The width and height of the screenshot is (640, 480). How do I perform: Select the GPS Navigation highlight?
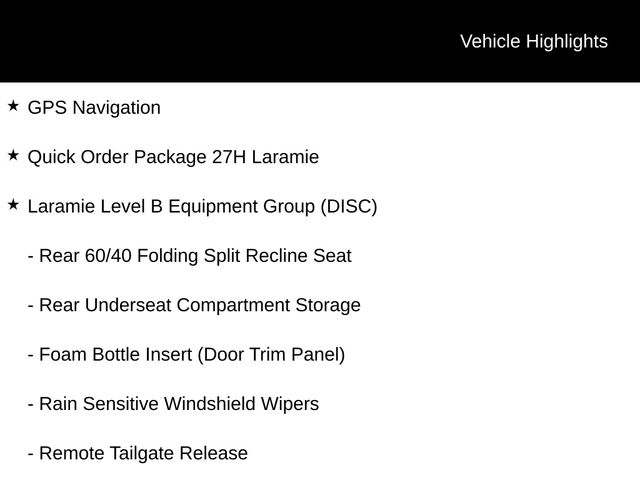click(94, 108)
